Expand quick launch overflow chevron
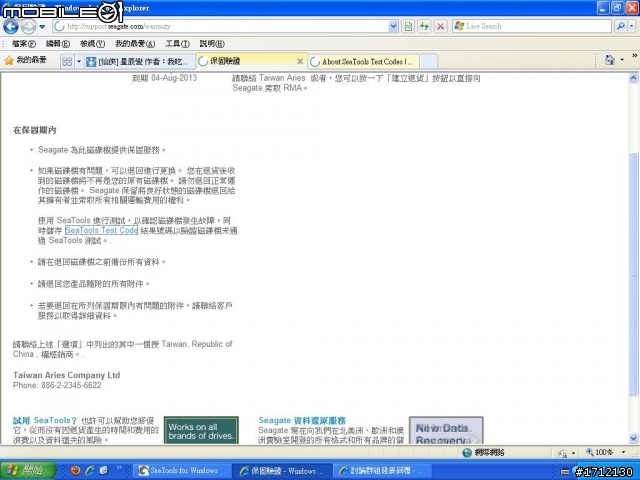The width and height of the screenshot is (640, 480). (x=119, y=468)
